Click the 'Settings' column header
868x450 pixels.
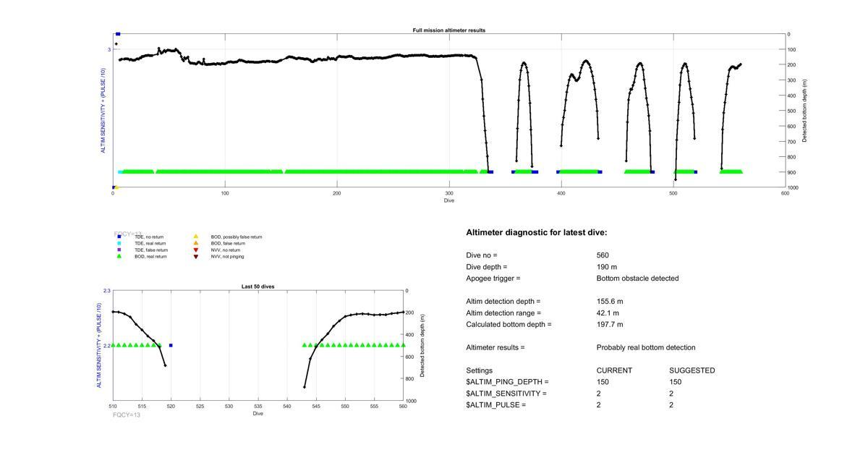tap(480, 370)
